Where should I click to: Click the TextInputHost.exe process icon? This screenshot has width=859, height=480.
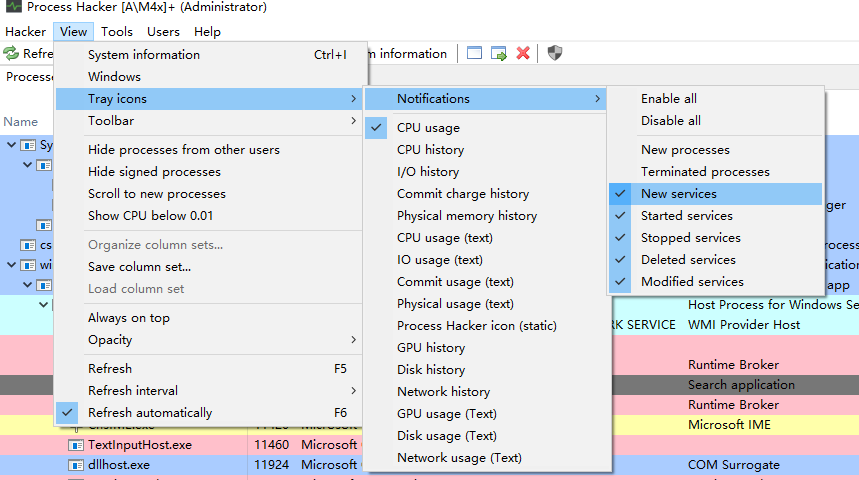point(76,445)
